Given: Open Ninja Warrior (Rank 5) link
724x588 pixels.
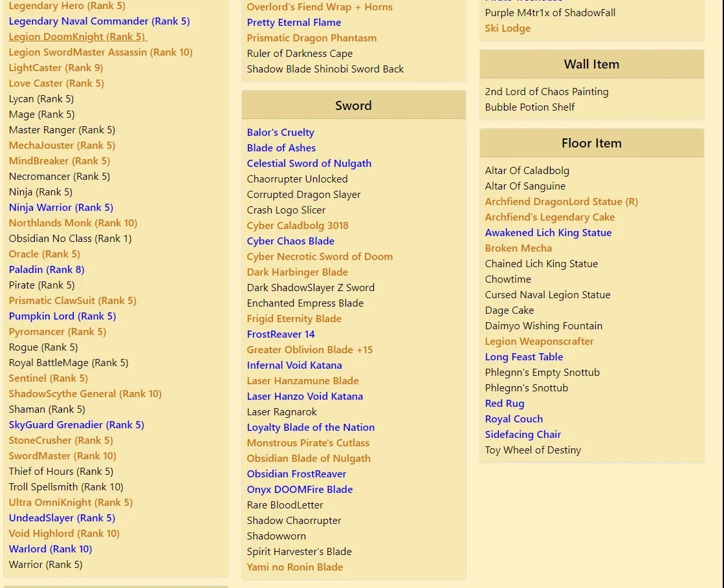Looking at the screenshot, I should point(61,208).
